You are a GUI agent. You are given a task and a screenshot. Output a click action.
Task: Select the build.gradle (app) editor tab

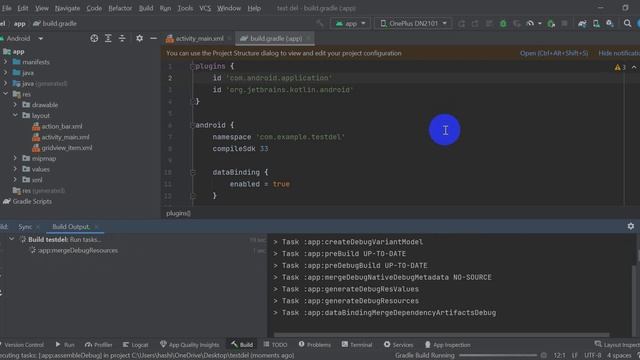pyautogui.click(x=275, y=38)
